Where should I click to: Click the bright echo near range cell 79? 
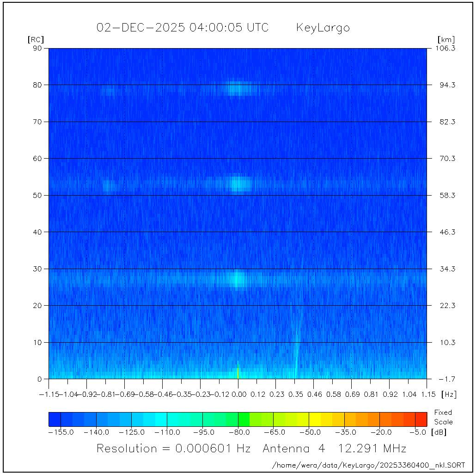[x=238, y=88]
